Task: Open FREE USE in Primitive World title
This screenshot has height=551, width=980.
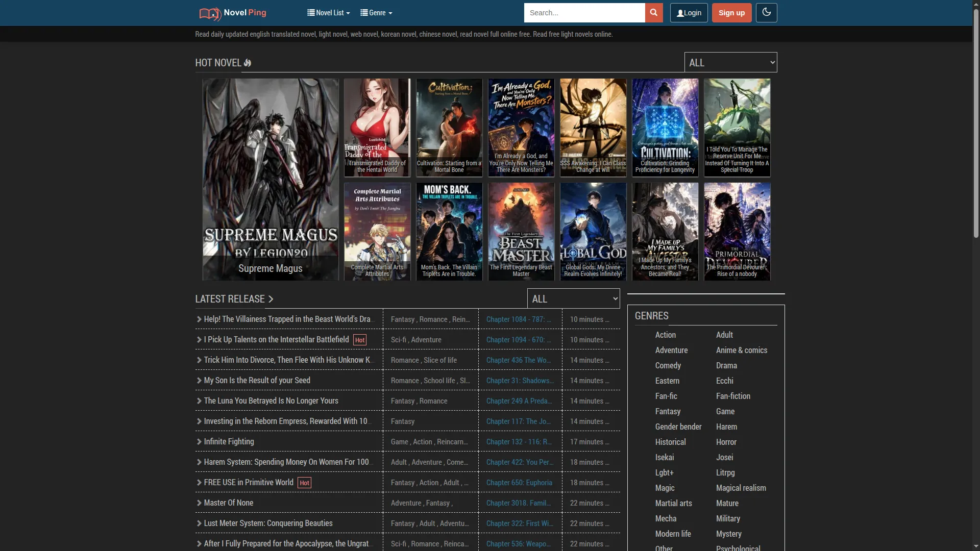Action: coord(249,482)
